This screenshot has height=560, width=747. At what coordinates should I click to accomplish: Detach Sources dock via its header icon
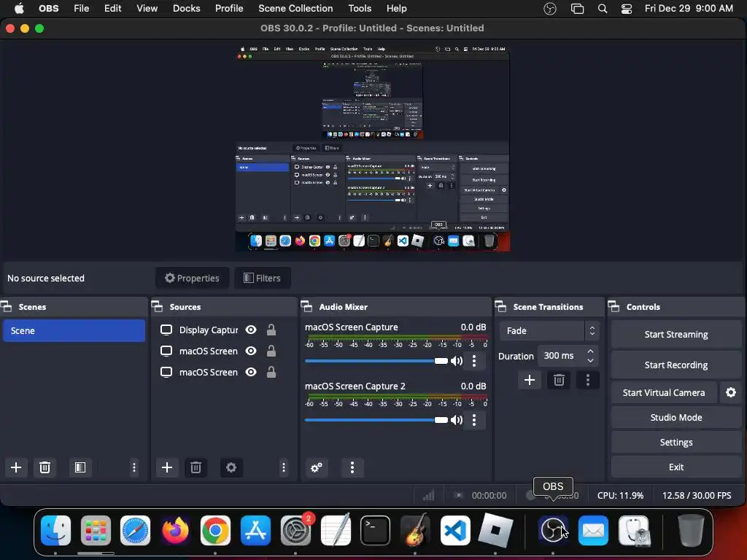click(x=158, y=307)
